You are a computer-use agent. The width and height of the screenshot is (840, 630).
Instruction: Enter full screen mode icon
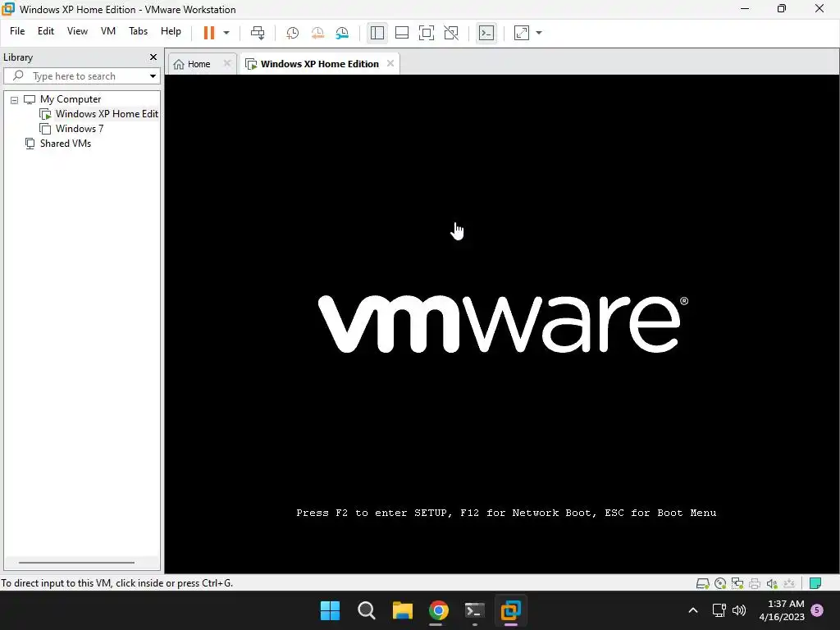[427, 33]
